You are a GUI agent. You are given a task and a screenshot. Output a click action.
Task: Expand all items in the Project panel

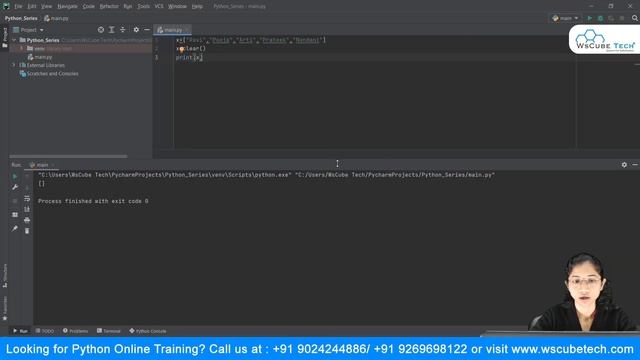tap(111, 30)
